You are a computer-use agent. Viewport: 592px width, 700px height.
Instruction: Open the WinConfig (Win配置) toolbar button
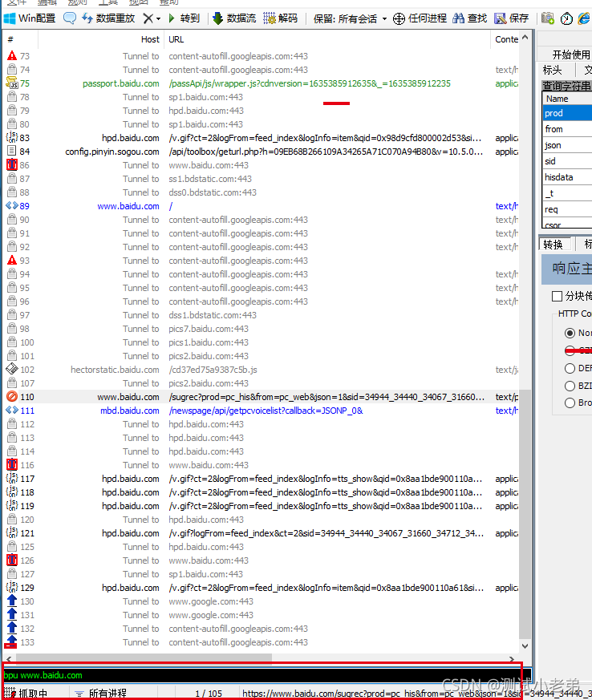point(30,18)
